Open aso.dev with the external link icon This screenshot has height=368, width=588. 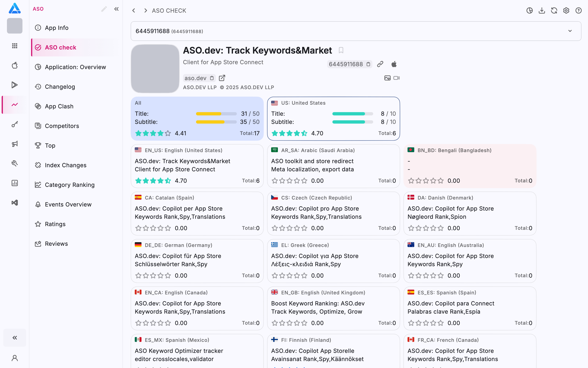(222, 78)
